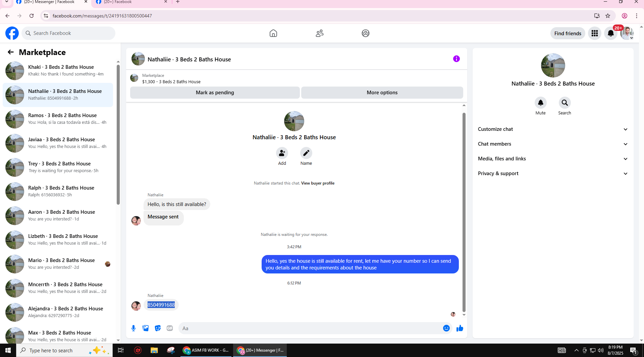Screen dimensions: 644x357
Task: Expand Customize chat section
Action: (x=553, y=129)
